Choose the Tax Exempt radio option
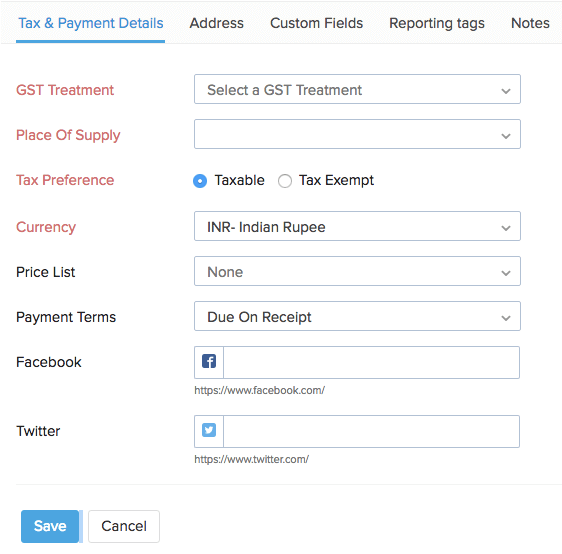Screen dimensions: 562x554 (285, 181)
